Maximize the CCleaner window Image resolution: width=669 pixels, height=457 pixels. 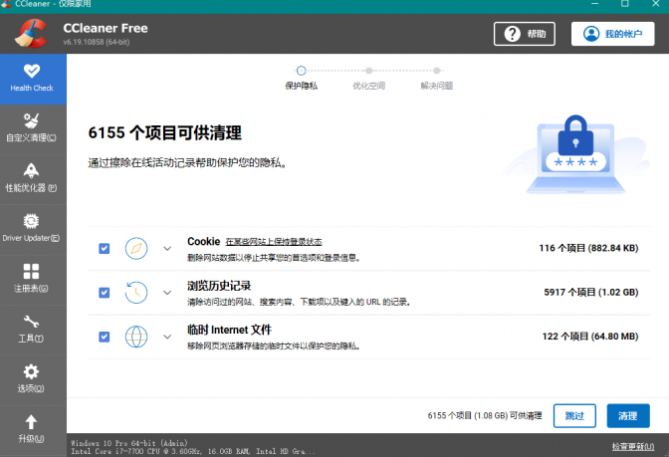pyautogui.click(x=625, y=4)
